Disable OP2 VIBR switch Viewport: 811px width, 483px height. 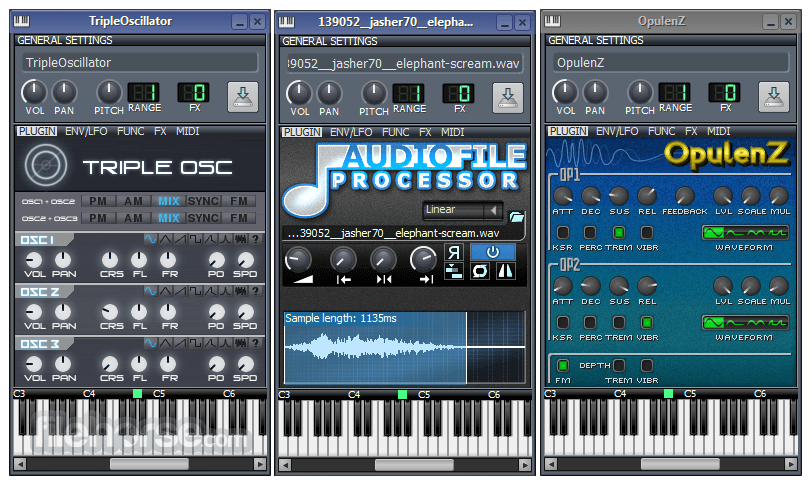[x=647, y=322]
